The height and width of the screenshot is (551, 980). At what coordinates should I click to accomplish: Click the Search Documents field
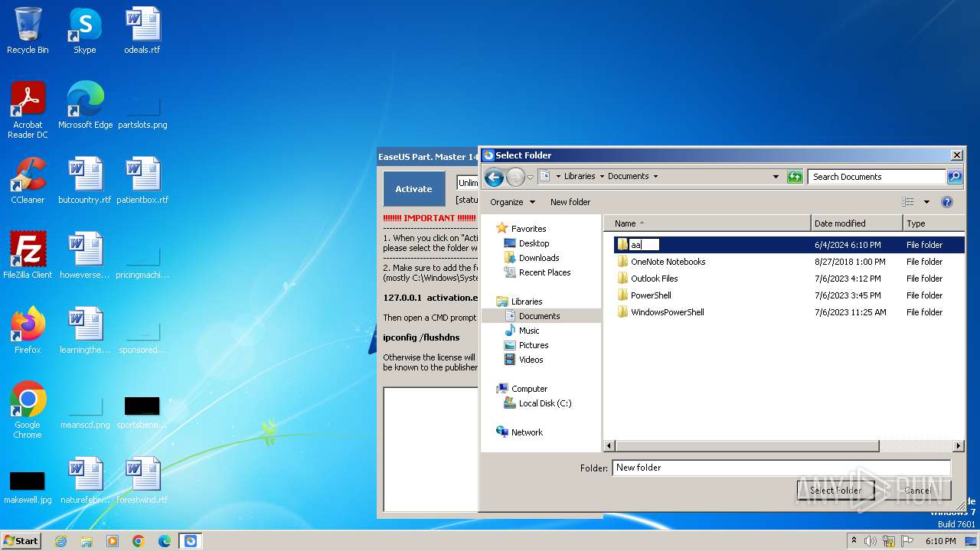click(877, 177)
